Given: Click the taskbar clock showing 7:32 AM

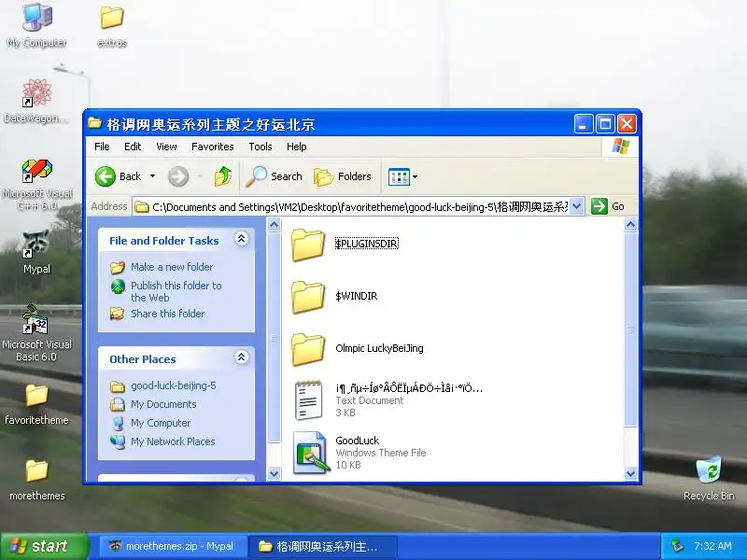Looking at the screenshot, I should 712,546.
